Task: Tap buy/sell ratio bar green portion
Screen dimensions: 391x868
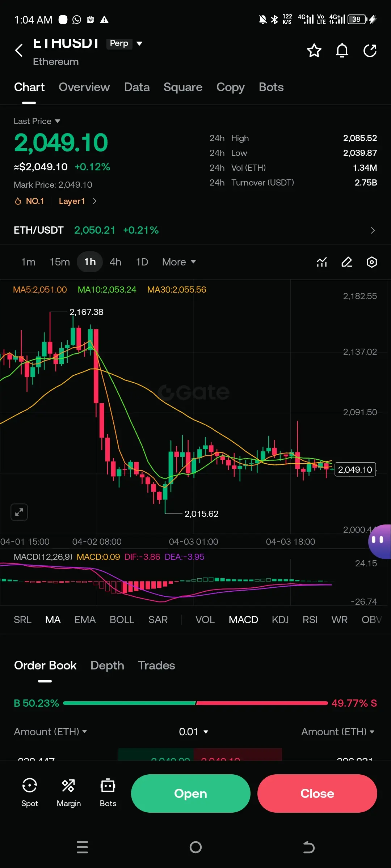Action: (129, 703)
